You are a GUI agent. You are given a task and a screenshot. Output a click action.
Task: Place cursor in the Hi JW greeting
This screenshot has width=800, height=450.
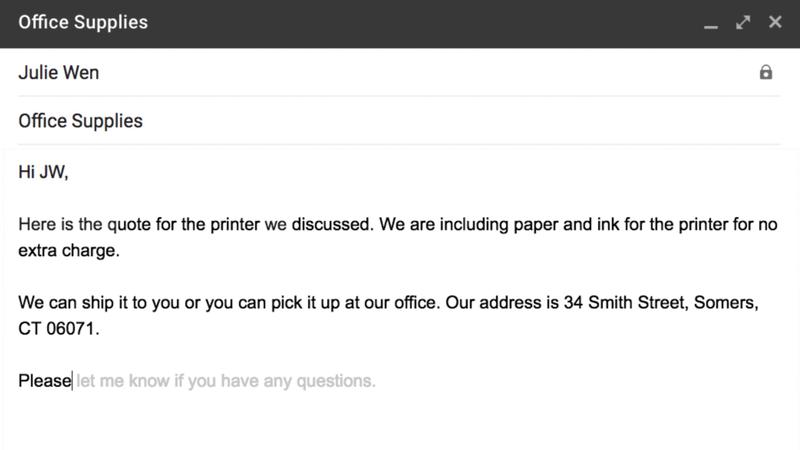(43, 172)
